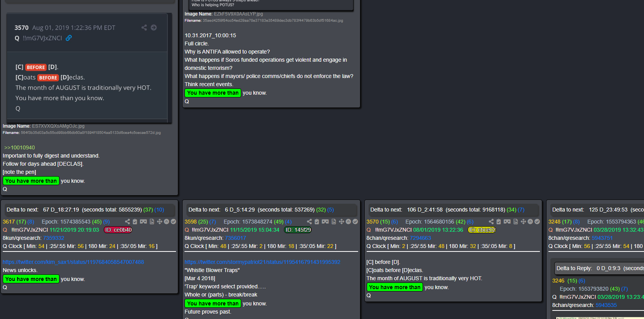Click checkmark circle icon in post 3617
The image size is (644, 319).
[173, 222]
